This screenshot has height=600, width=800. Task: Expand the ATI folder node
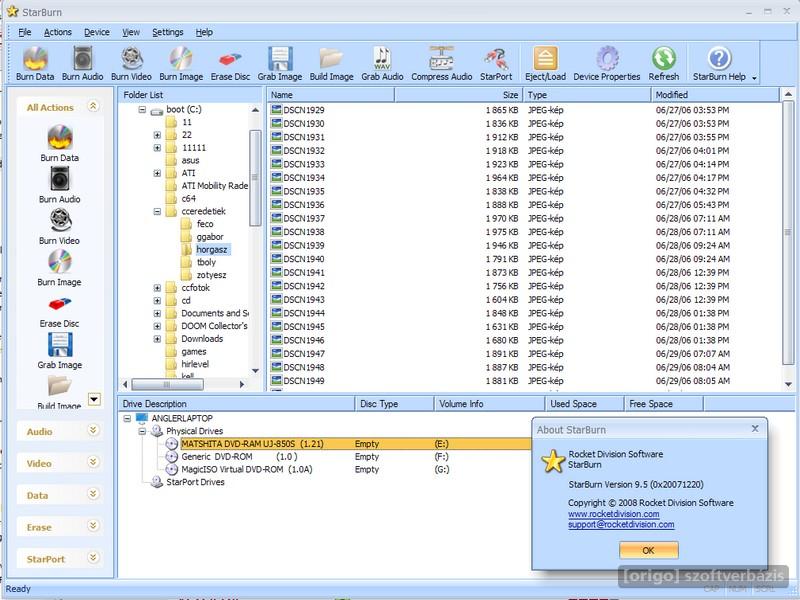tap(157, 173)
